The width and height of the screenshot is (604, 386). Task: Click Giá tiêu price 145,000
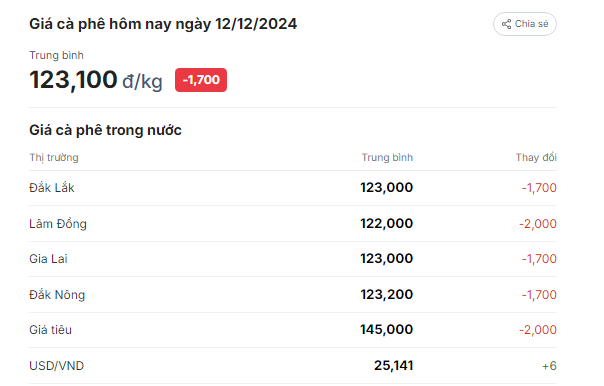387,330
